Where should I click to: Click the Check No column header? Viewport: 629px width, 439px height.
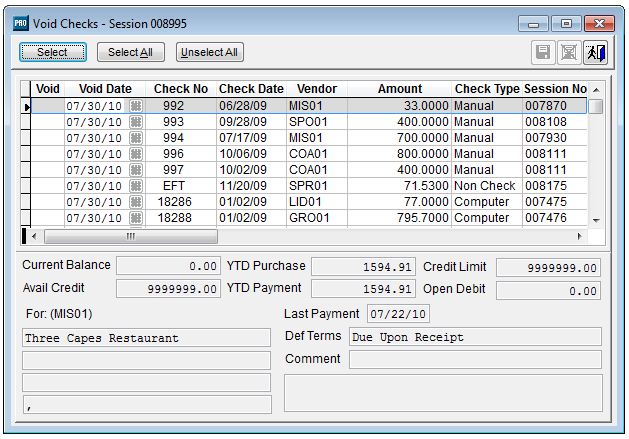pyautogui.click(x=181, y=89)
